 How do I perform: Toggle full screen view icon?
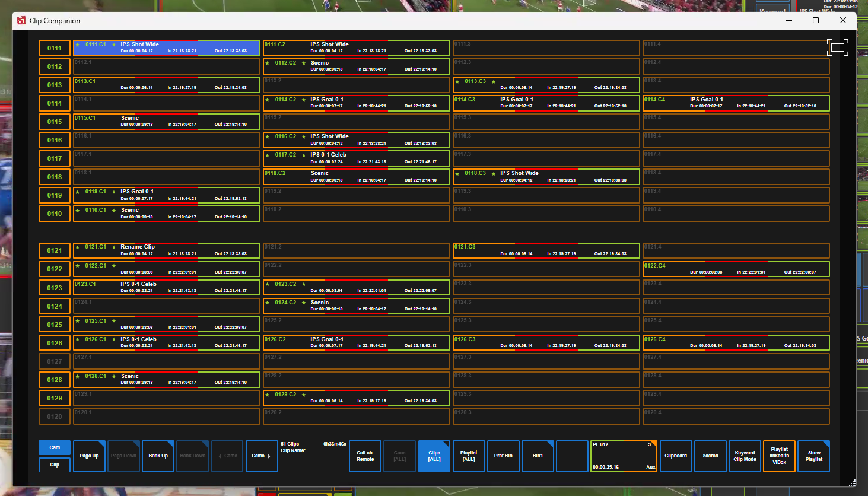coord(838,47)
